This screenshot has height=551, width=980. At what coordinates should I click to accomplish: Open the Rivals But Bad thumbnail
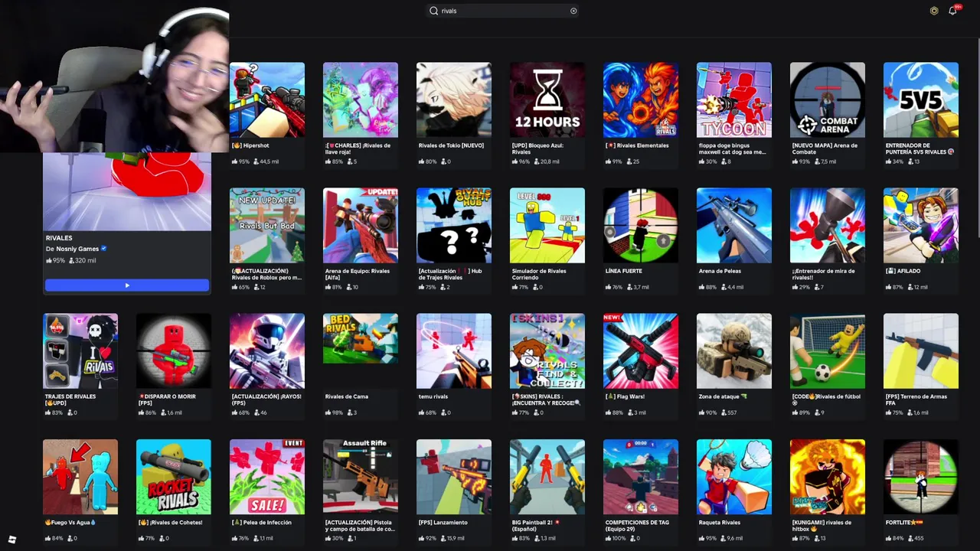(267, 226)
